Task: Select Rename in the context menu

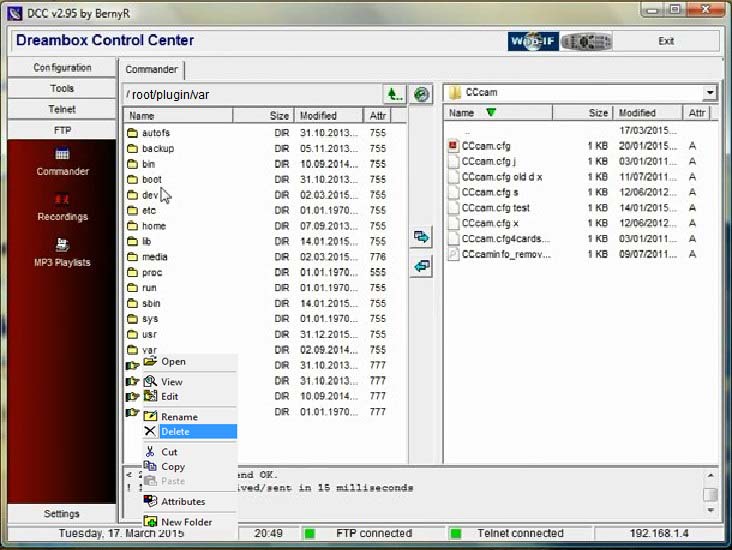Action: pyautogui.click(x=179, y=417)
